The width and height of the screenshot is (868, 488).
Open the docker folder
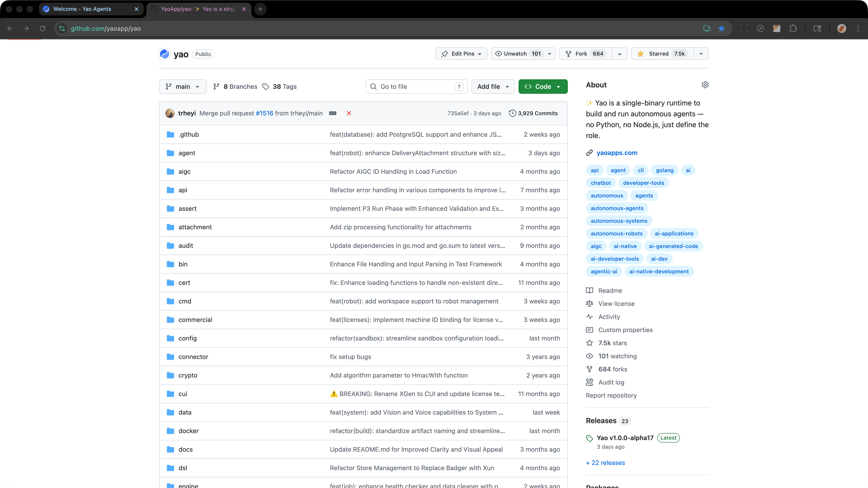click(x=189, y=431)
